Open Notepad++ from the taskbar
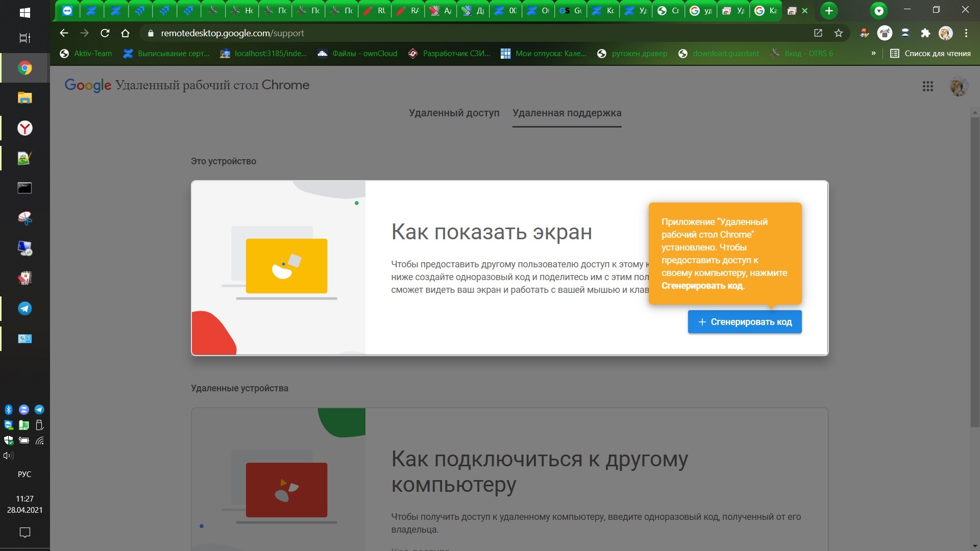The height and width of the screenshot is (551, 980). 24,158
